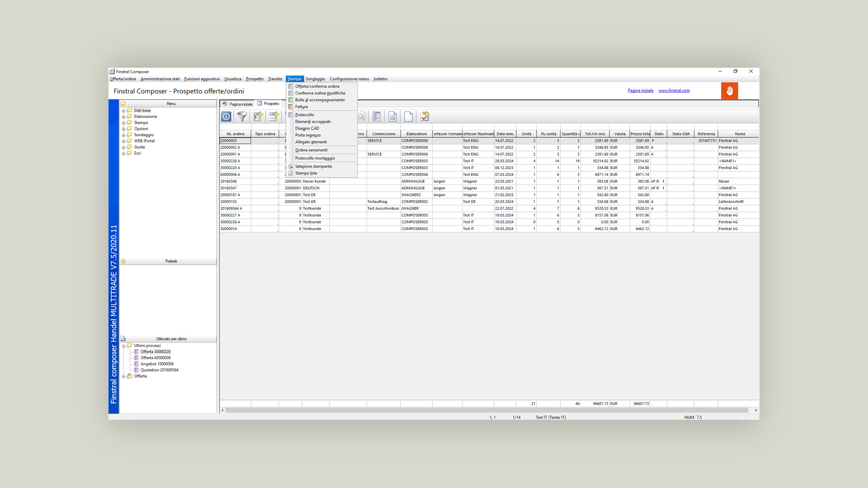Select Fattura from the Stampa menu
The height and width of the screenshot is (488, 868).
(x=301, y=107)
